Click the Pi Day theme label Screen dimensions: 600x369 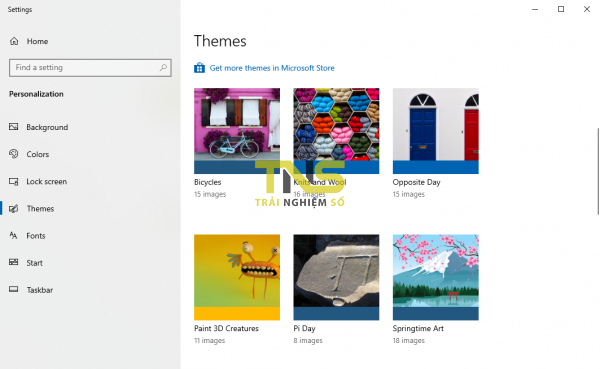304,328
